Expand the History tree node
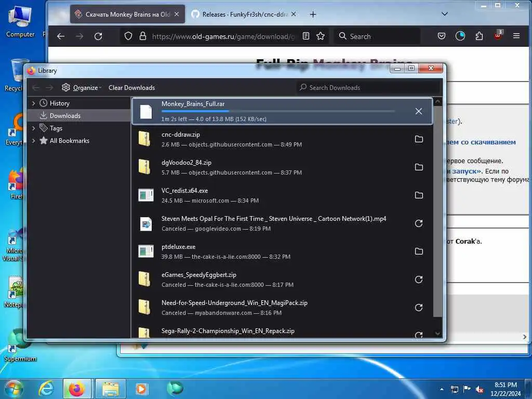This screenshot has height=399, width=532. (x=34, y=103)
